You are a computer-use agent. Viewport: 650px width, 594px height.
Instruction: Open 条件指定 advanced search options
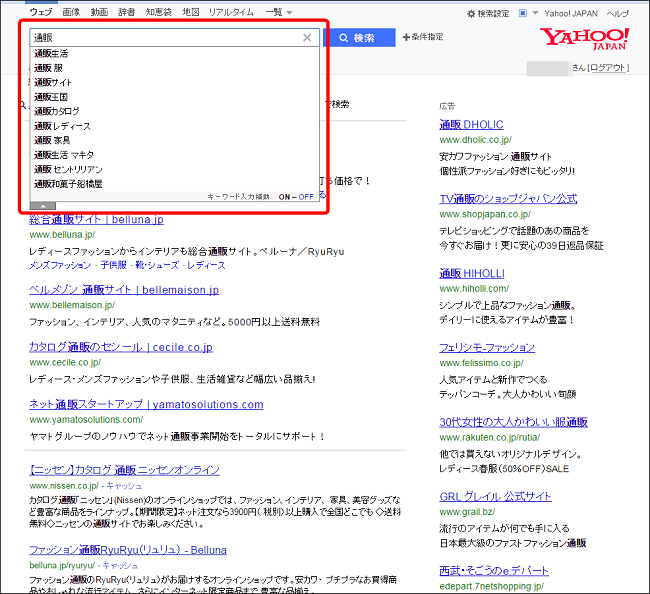[423, 37]
